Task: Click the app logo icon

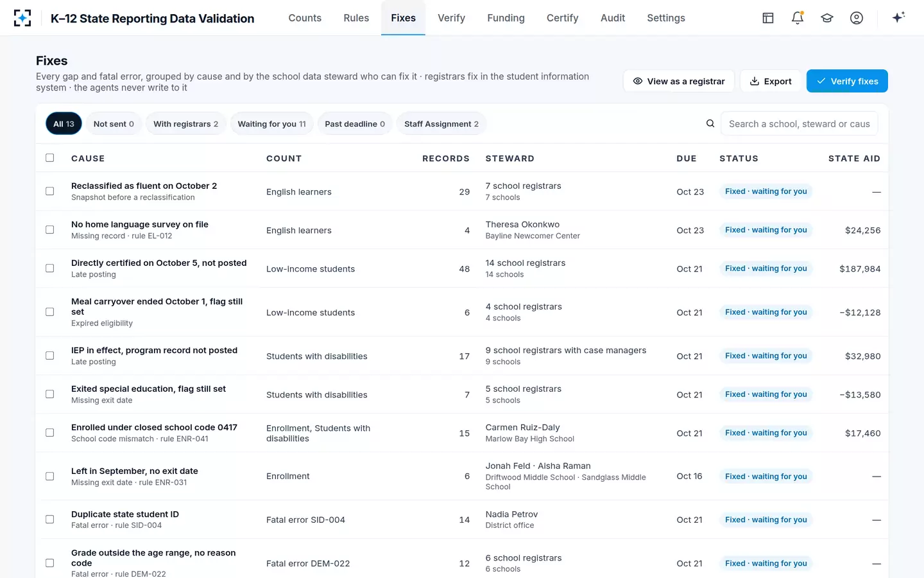Action: 22,18
